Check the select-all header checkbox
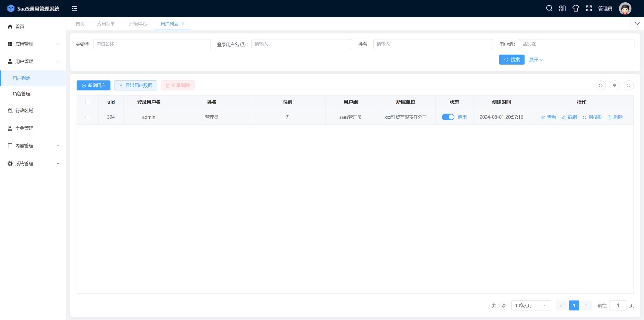This screenshot has height=320, width=644. (88, 102)
